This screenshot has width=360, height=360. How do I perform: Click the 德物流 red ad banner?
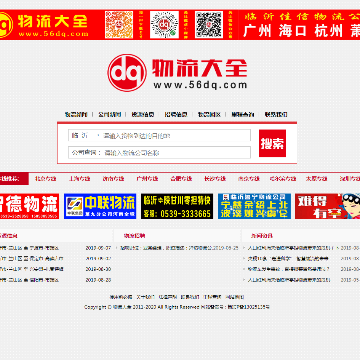point(29,206)
